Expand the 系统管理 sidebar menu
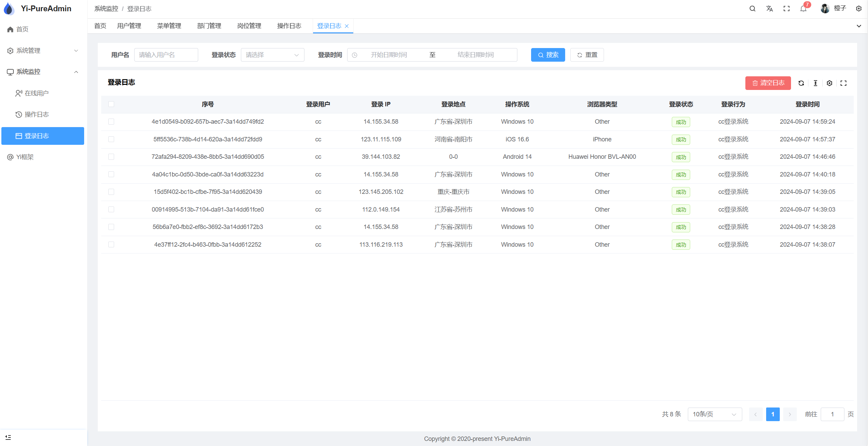868x446 pixels. click(x=43, y=51)
